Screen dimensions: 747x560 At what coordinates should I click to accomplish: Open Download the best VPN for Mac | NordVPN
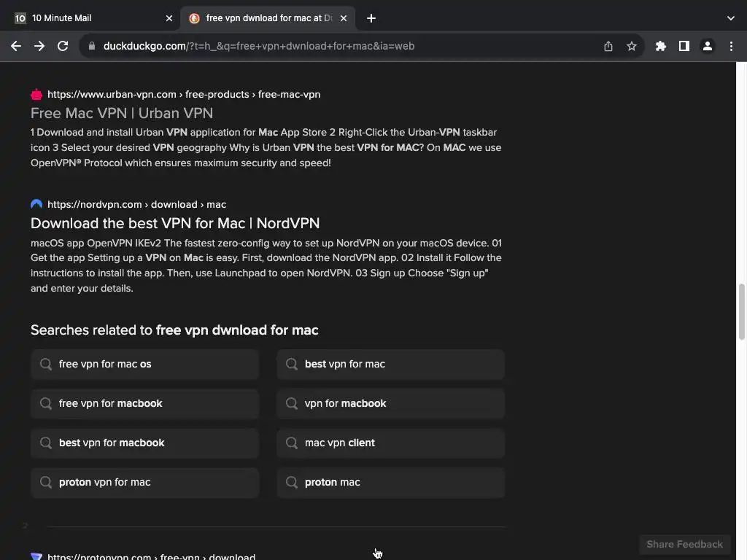point(175,223)
